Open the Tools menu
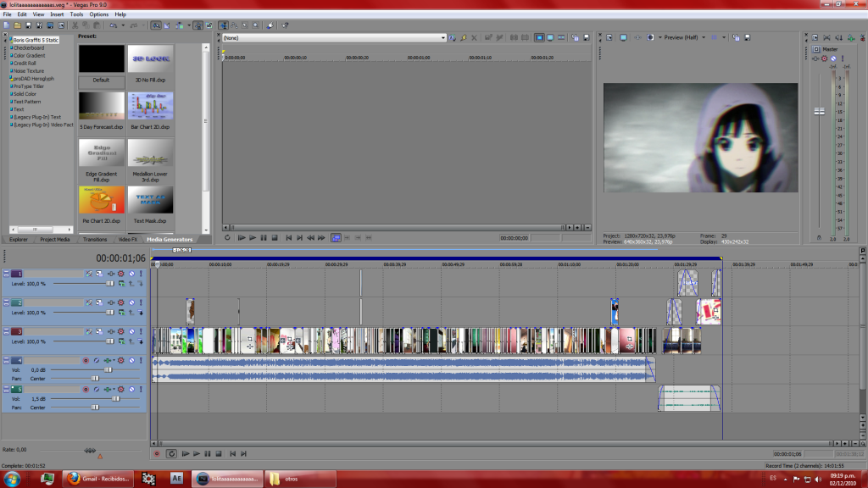Screen dimensions: 868x488 [x=76, y=14]
